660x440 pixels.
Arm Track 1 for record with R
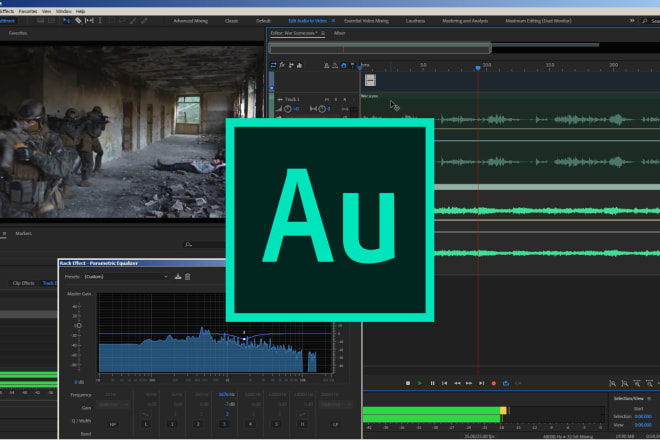coord(344,99)
